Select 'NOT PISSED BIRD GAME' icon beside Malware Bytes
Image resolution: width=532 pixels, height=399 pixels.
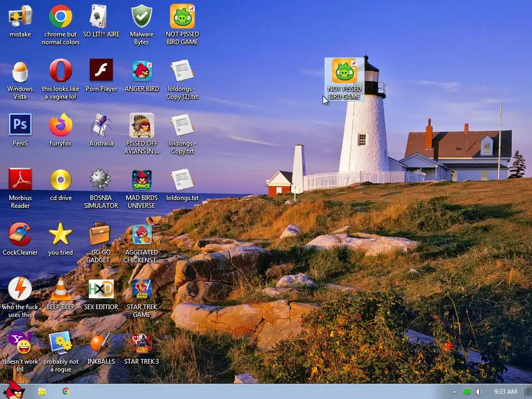point(182,16)
